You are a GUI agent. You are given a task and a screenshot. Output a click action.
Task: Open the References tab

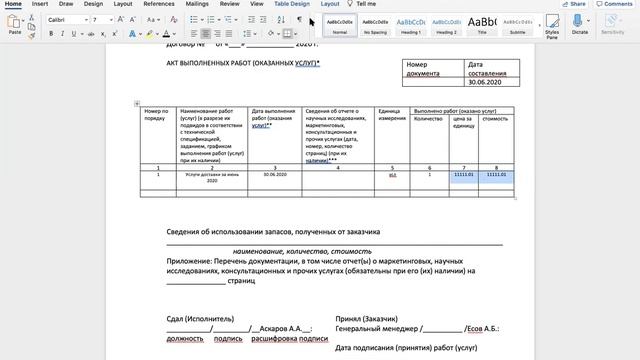(159, 4)
